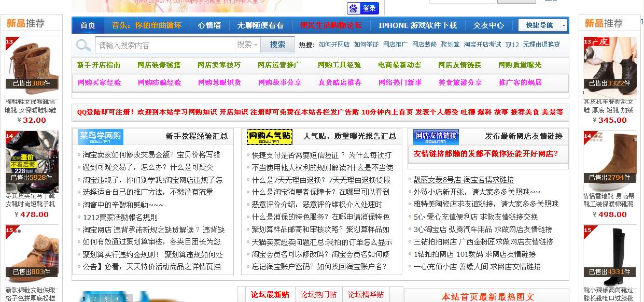
Task: Expand the search category dropdown arrow
Action: point(255,45)
